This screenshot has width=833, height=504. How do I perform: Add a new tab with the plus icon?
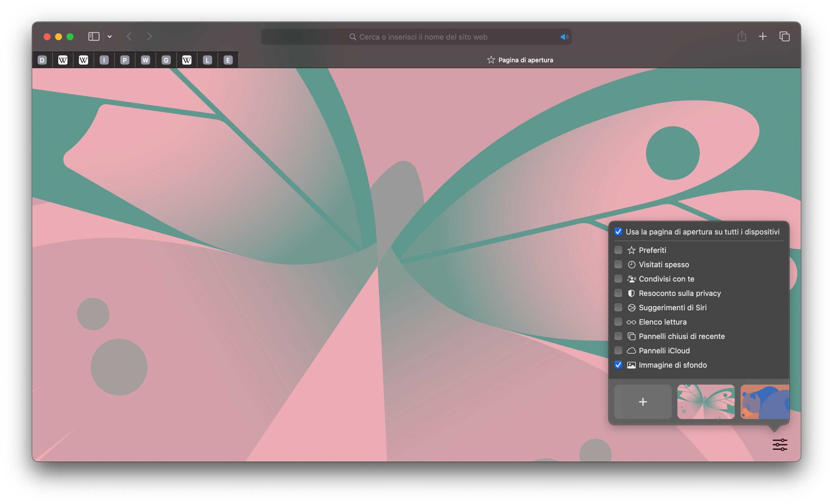(763, 36)
